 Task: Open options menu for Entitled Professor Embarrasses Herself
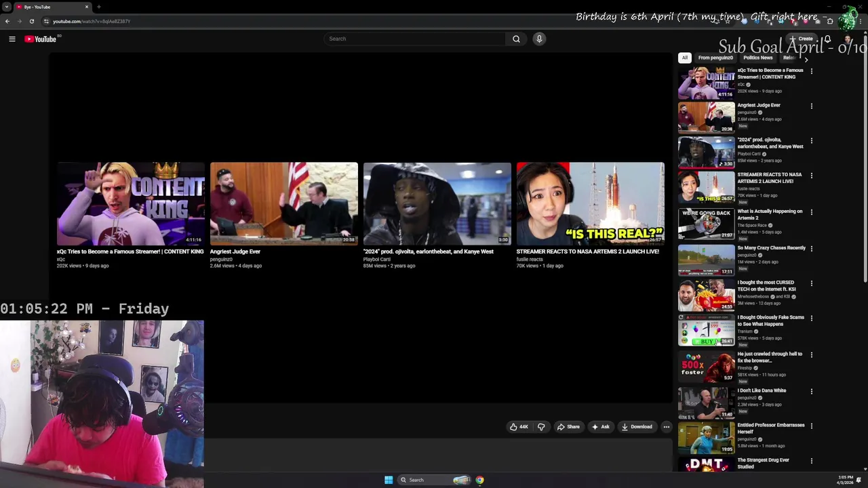[811, 426]
